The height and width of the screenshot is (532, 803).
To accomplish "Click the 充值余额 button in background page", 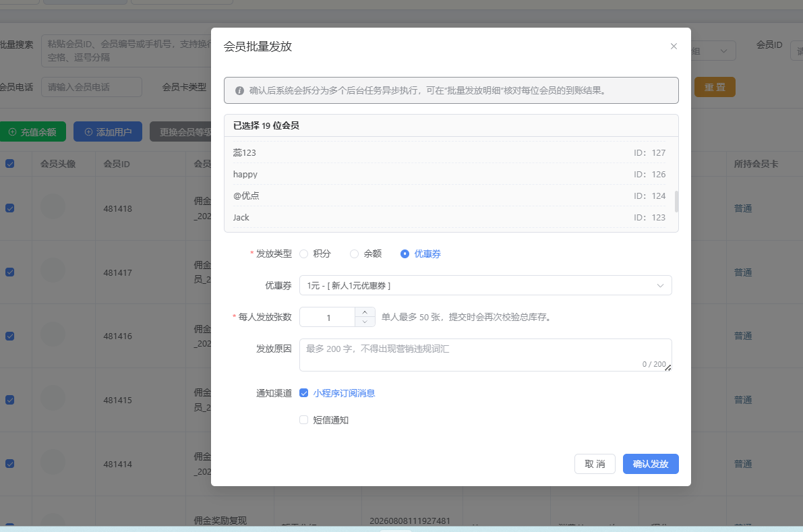I will [x=32, y=131].
